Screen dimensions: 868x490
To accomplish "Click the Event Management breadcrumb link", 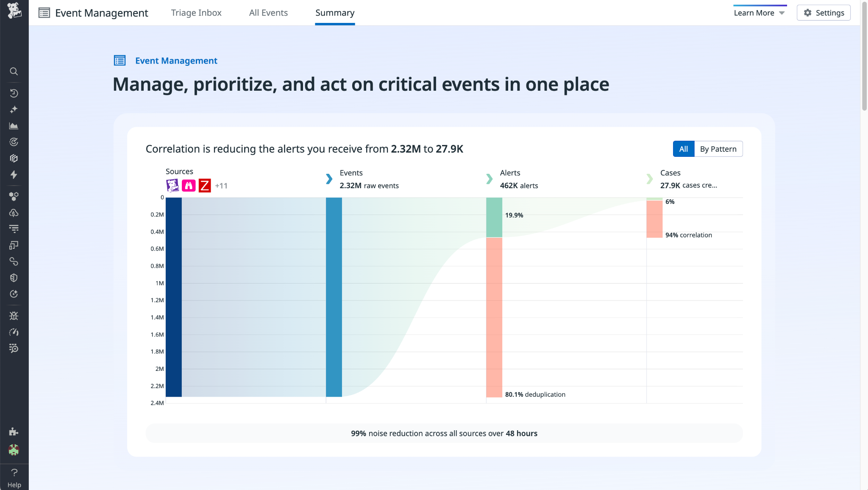I will click(176, 61).
